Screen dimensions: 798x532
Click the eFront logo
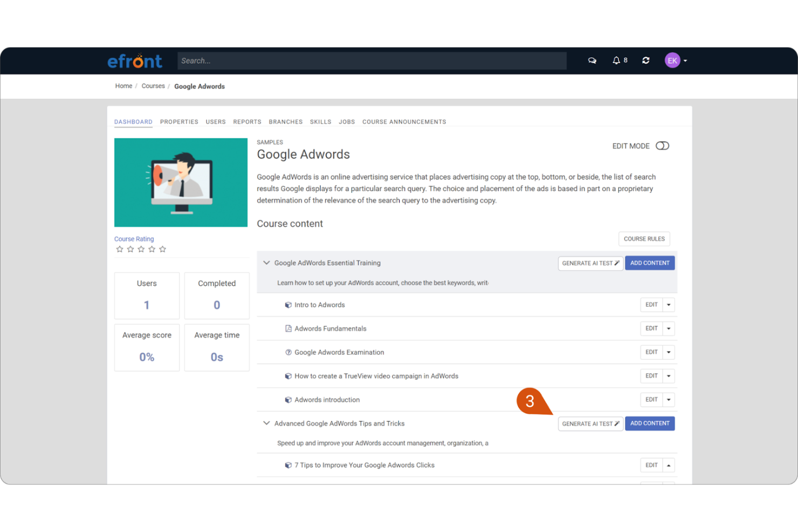(135, 61)
